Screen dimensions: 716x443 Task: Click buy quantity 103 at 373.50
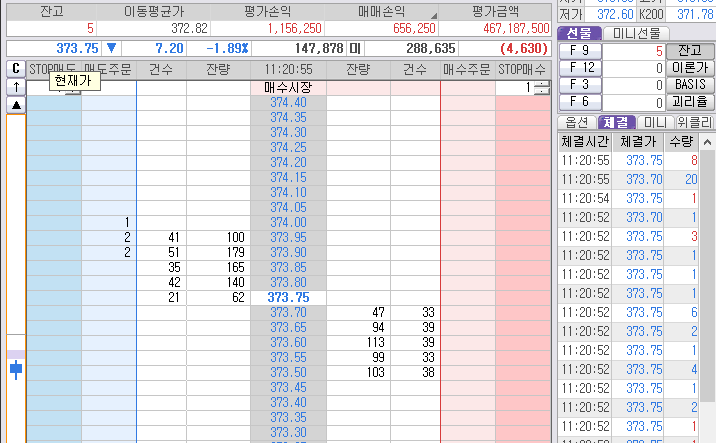(x=358, y=373)
